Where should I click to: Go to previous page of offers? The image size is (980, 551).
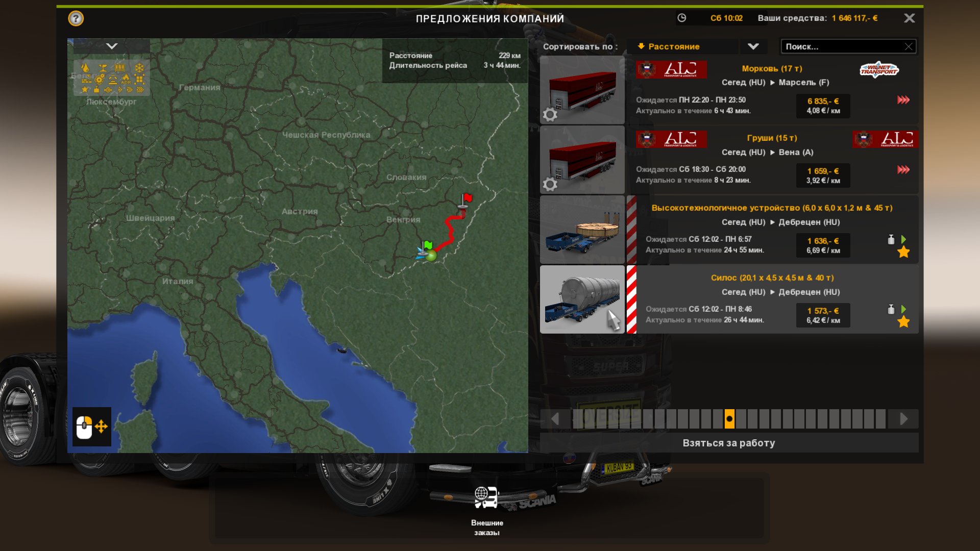[555, 419]
